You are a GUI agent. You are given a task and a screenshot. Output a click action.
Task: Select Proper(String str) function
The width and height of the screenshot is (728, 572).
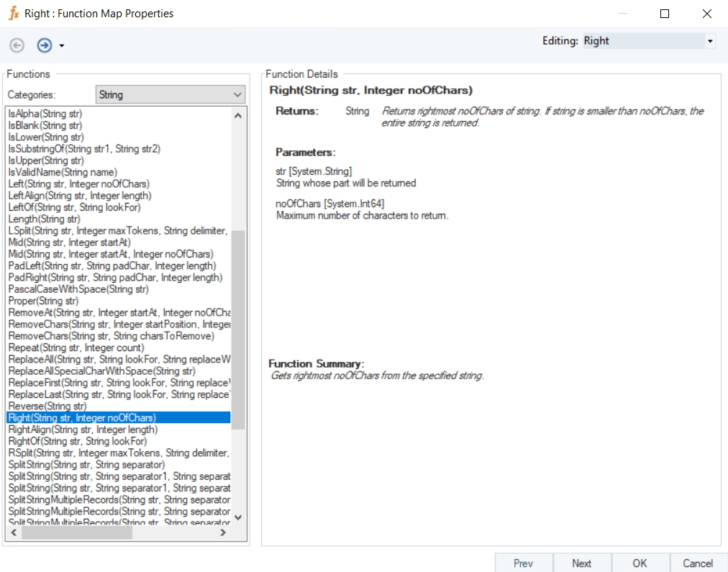119,301
